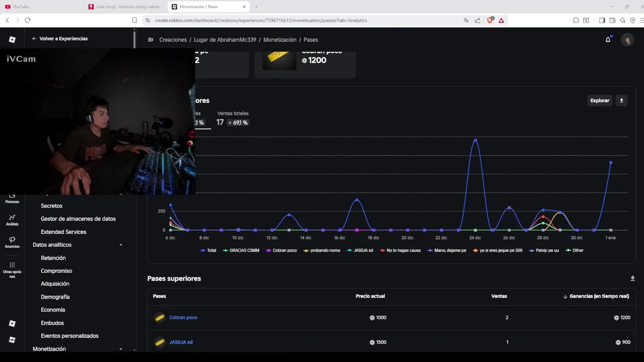The width and height of the screenshot is (644, 362).
Task: Click the Roblox icon above the Studio icon
Action: [x=12, y=323]
